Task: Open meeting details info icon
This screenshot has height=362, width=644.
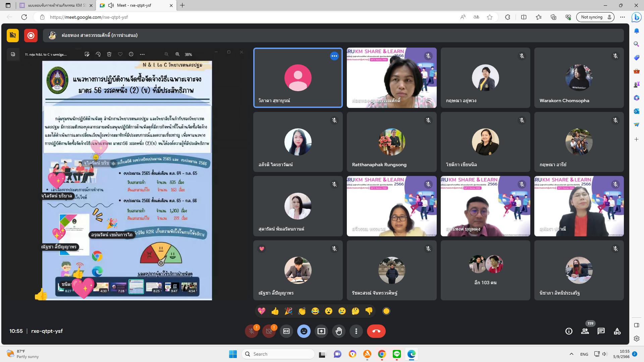Action: (x=569, y=331)
